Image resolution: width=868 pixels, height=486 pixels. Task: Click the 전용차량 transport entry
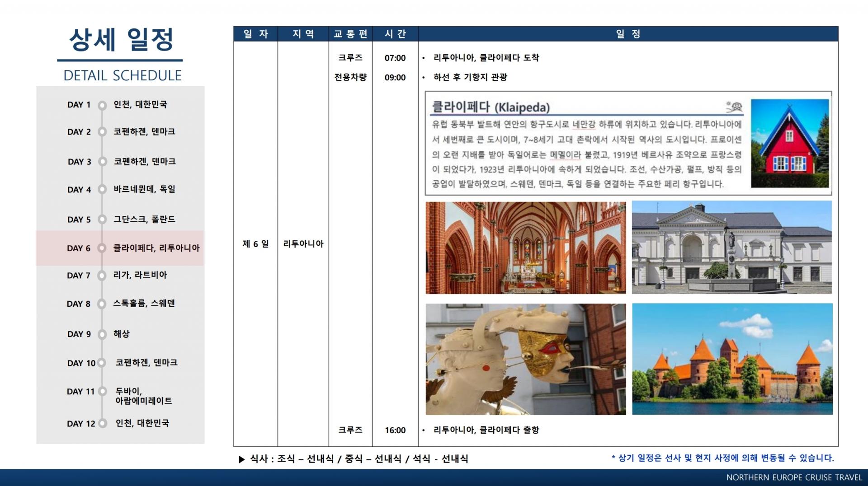point(350,77)
